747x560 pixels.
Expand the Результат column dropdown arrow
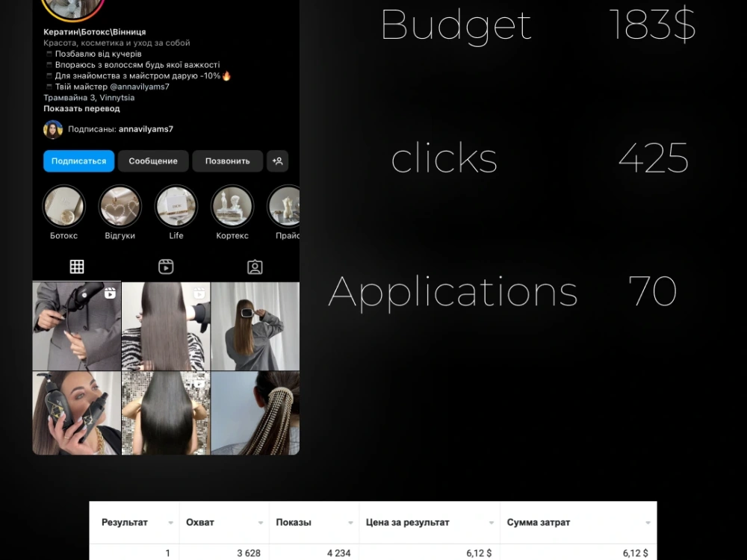[170, 523]
